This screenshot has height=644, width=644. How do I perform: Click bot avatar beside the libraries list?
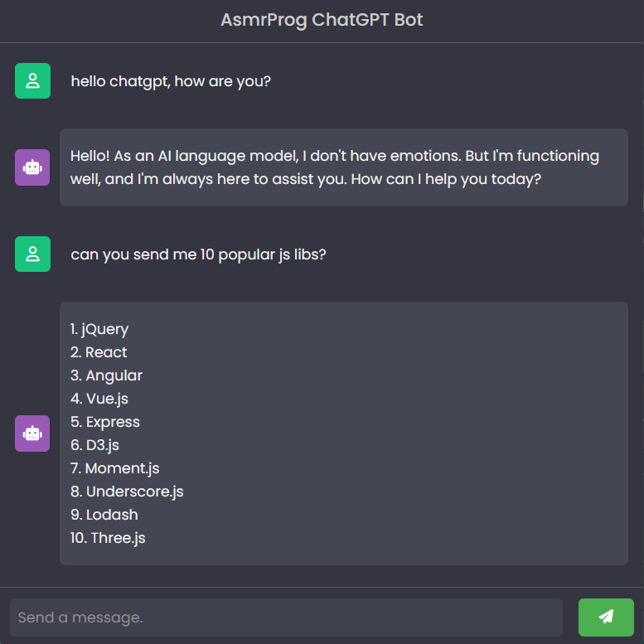(32, 433)
